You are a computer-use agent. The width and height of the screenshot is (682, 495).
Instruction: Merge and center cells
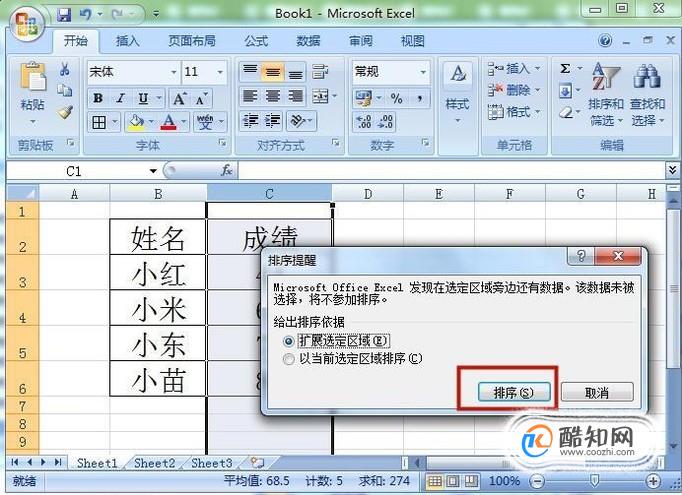321,96
